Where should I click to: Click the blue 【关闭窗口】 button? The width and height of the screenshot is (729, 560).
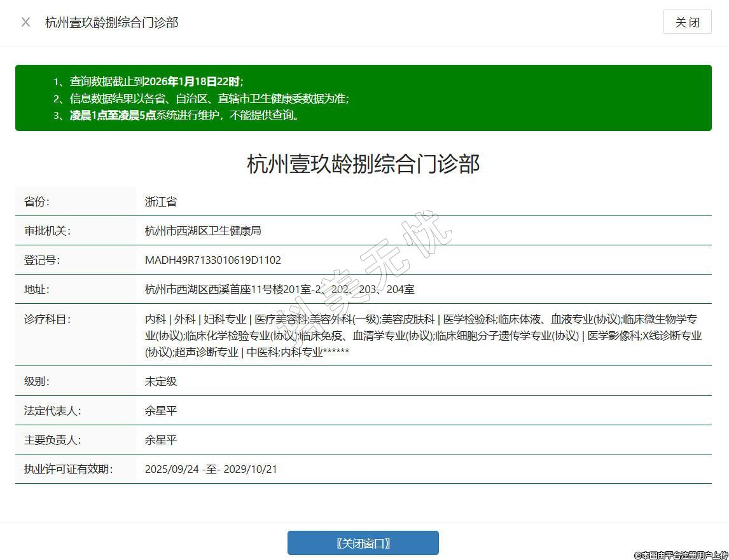click(x=363, y=543)
